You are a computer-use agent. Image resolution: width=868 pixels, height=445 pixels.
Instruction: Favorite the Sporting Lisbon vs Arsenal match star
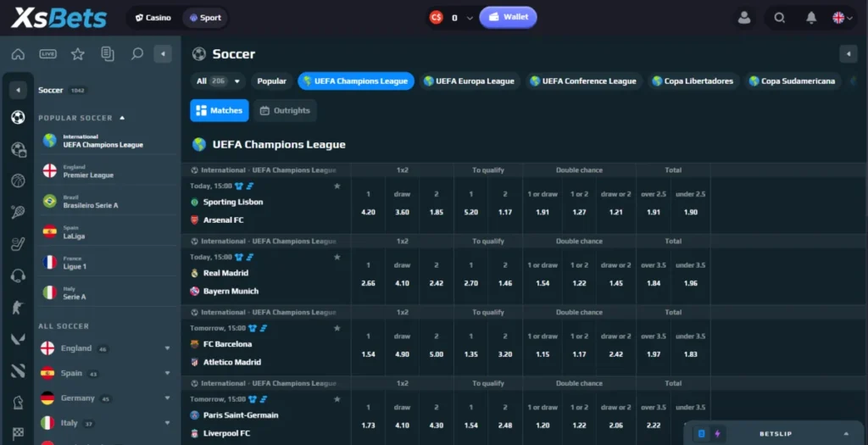(337, 186)
